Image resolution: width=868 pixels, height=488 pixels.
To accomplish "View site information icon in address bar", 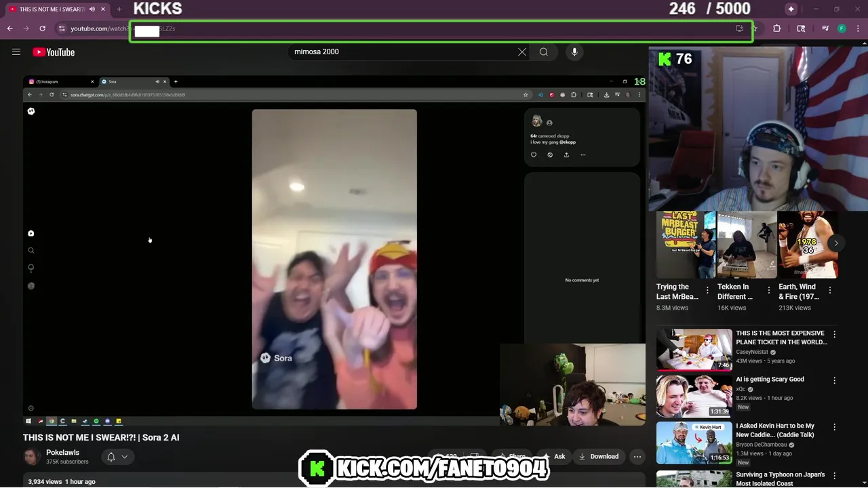I will 62,28.
